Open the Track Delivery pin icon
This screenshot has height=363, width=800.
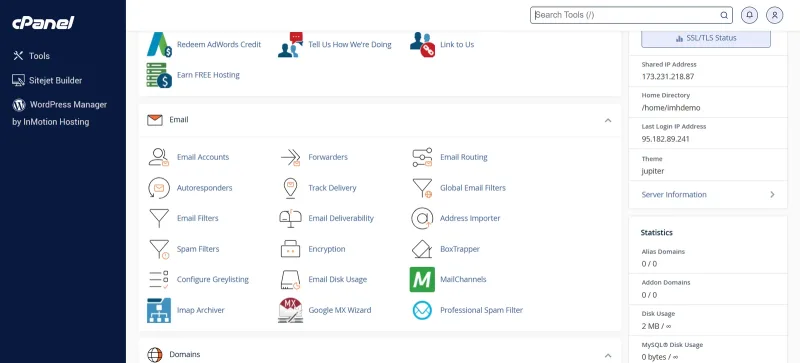290,188
